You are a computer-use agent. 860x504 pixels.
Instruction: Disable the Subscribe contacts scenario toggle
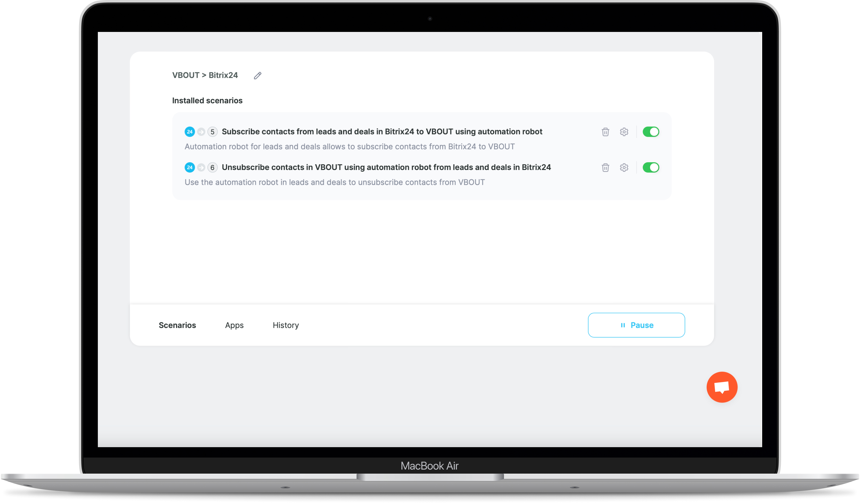pos(651,132)
